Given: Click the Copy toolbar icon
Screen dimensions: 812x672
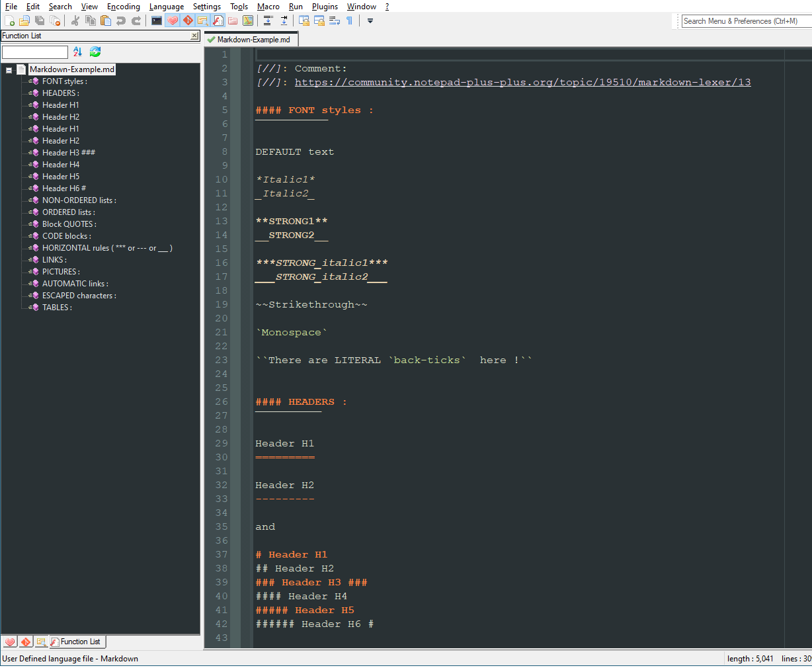Looking at the screenshot, I should pos(90,21).
